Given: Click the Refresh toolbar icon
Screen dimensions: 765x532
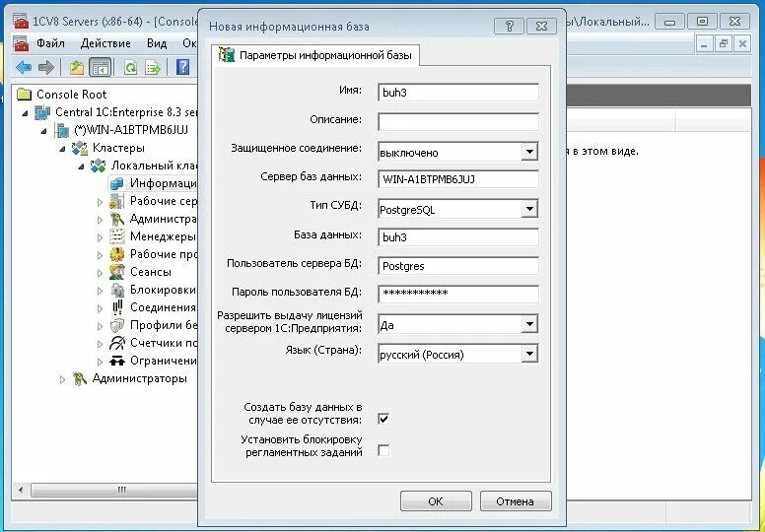Looking at the screenshot, I should (130, 67).
